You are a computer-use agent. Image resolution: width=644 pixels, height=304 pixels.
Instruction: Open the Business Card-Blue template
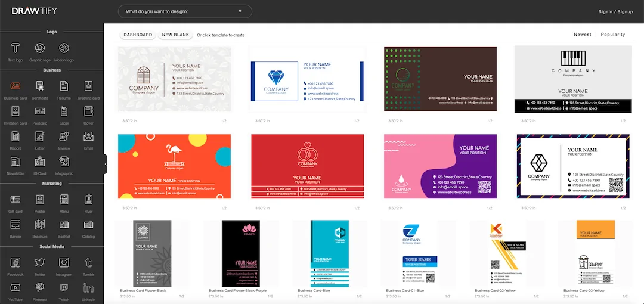click(x=329, y=253)
